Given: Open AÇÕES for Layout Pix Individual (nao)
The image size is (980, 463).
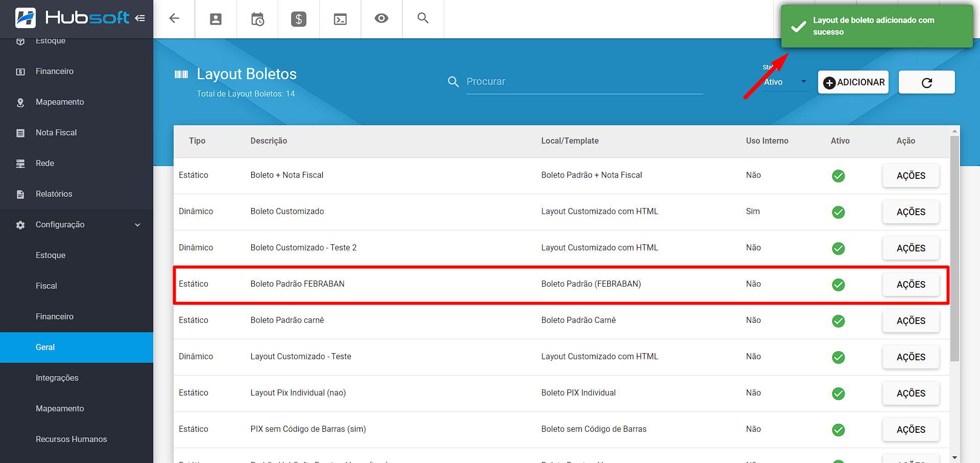Looking at the screenshot, I should click(x=911, y=393).
